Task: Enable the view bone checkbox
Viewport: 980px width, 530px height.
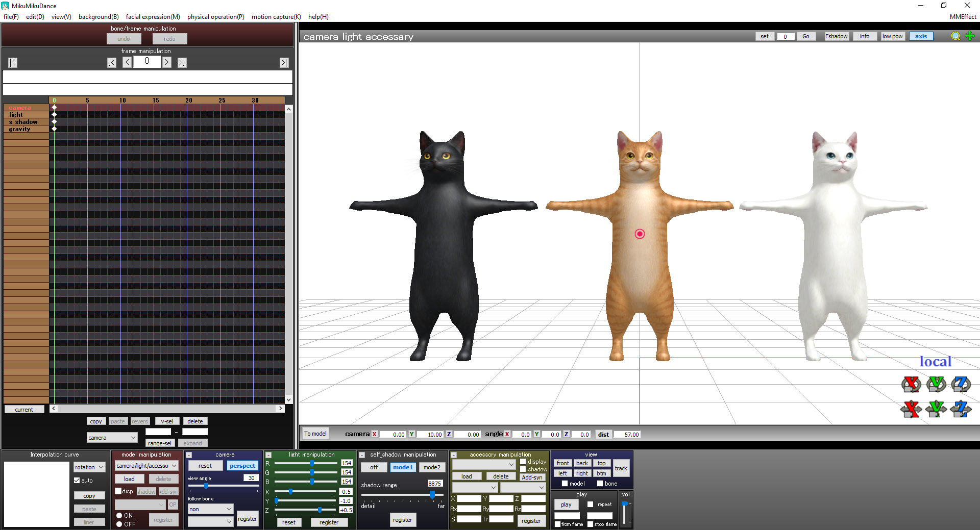Action: [600, 484]
